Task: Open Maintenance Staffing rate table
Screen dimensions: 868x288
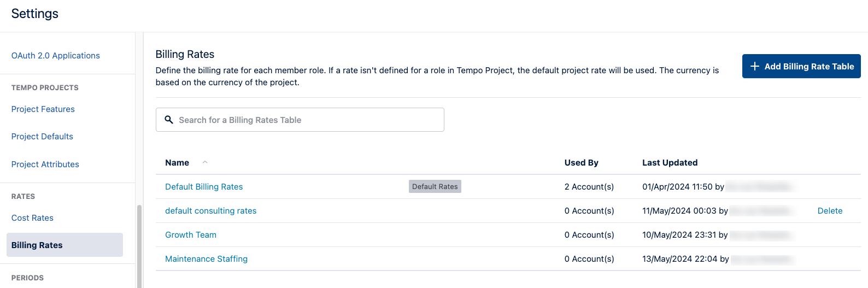Action: 206,259
